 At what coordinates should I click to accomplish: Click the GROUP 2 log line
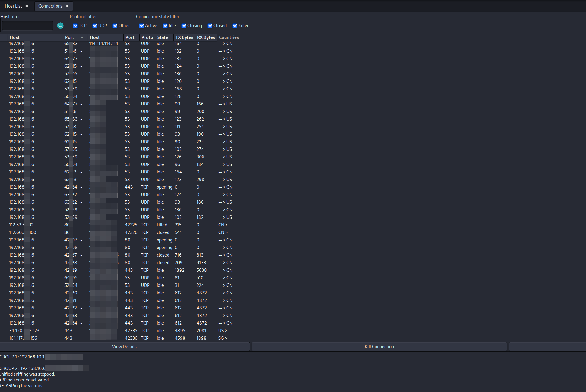[x=44, y=368]
